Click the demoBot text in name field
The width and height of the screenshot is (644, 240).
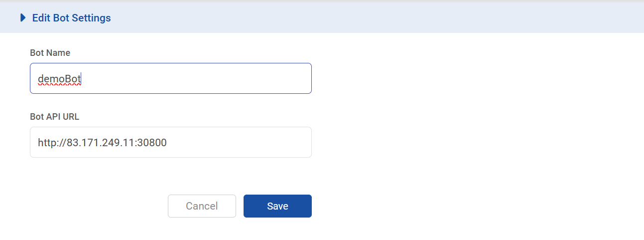click(x=59, y=78)
